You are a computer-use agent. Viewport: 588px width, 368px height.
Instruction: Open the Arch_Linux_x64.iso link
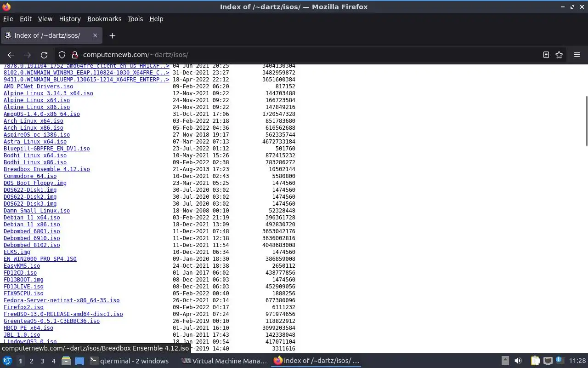coord(34,121)
